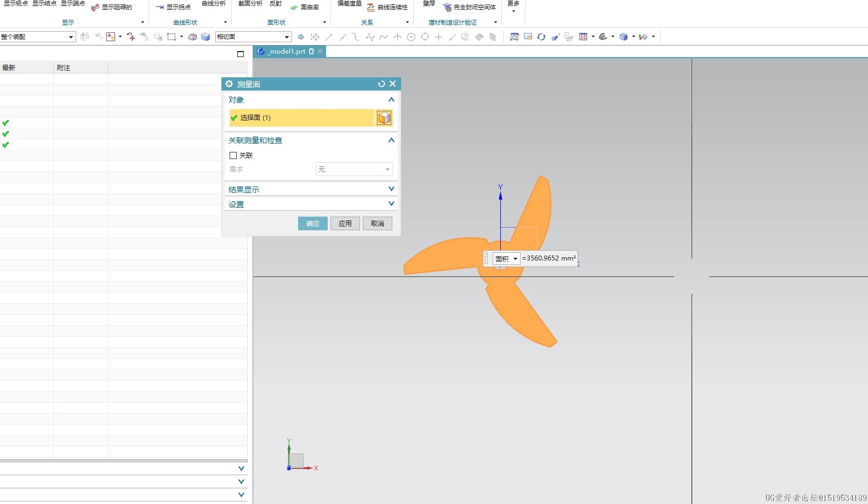Click the 截面分析 ribbon item
Screen dimensions: 868x504
click(x=250, y=3)
